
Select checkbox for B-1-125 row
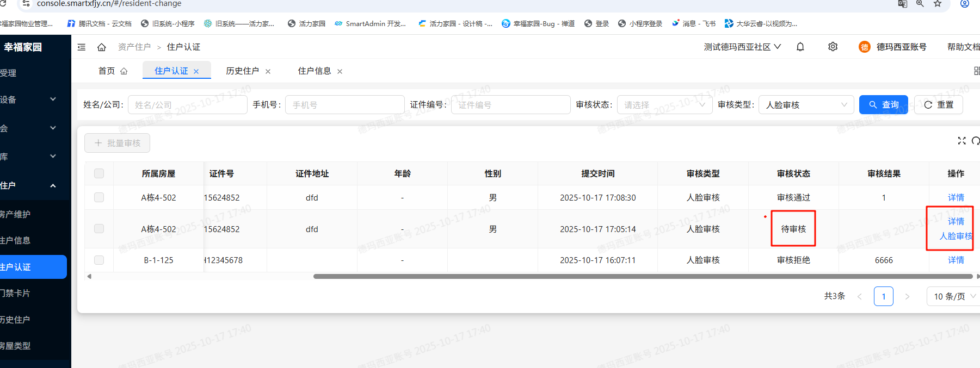click(x=99, y=260)
